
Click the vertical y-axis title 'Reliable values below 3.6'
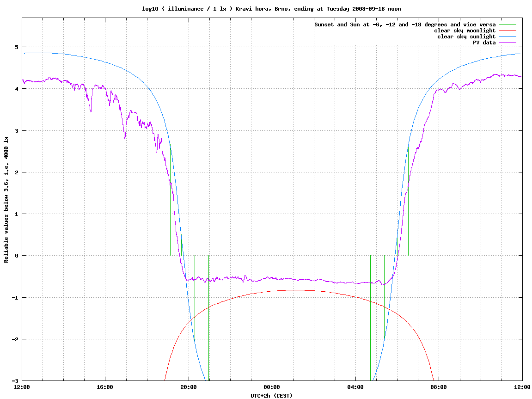(x=6, y=200)
